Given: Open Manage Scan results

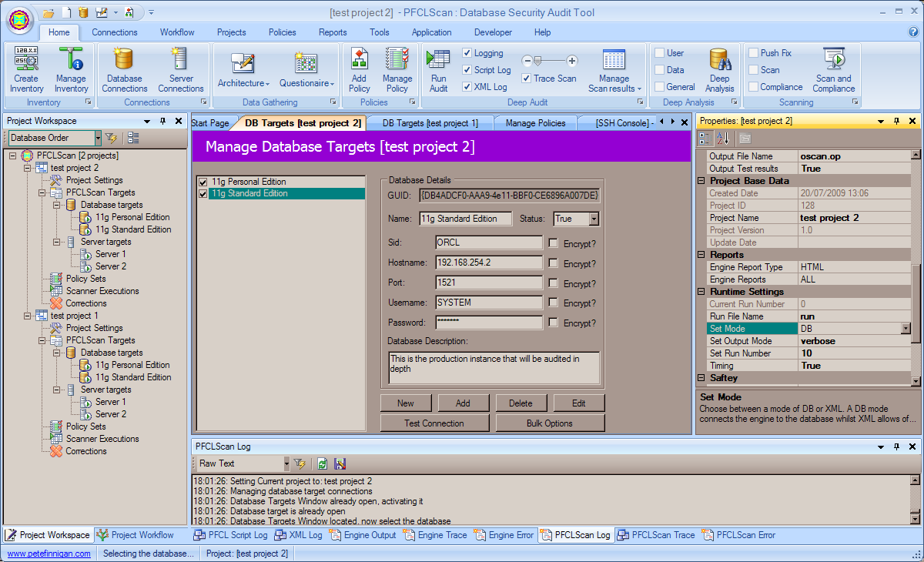Looking at the screenshot, I should coord(614,69).
